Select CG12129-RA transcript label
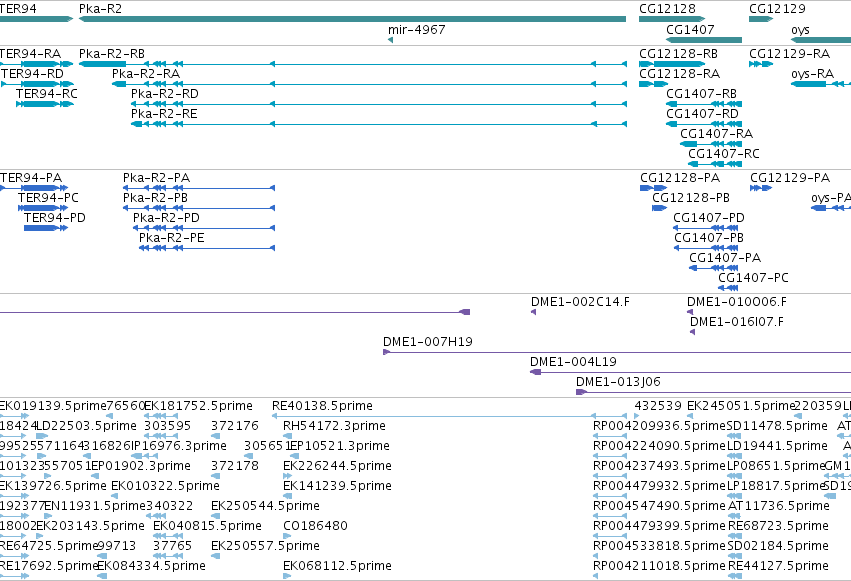This screenshot has width=851, height=581. click(x=790, y=54)
